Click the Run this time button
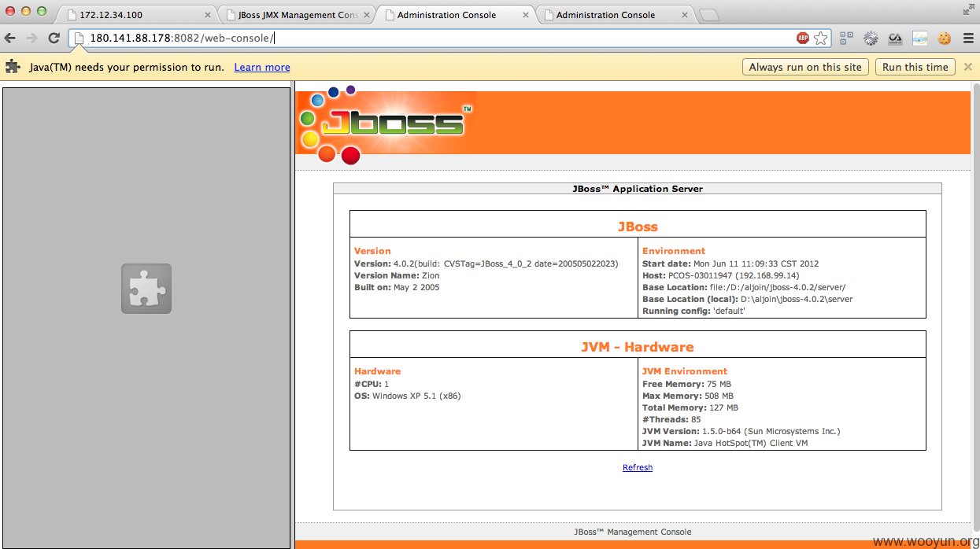The image size is (980, 549). tap(915, 67)
